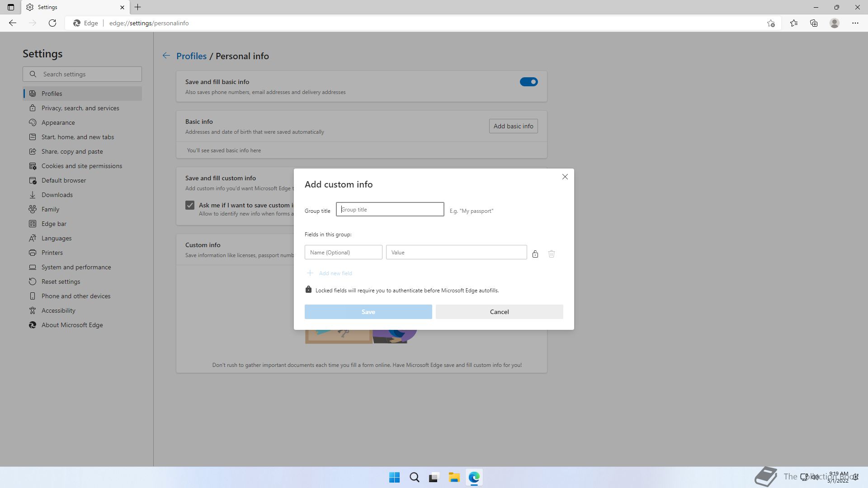Open Privacy, search, and services settings
This screenshot has width=868, height=488.
point(80,108)
